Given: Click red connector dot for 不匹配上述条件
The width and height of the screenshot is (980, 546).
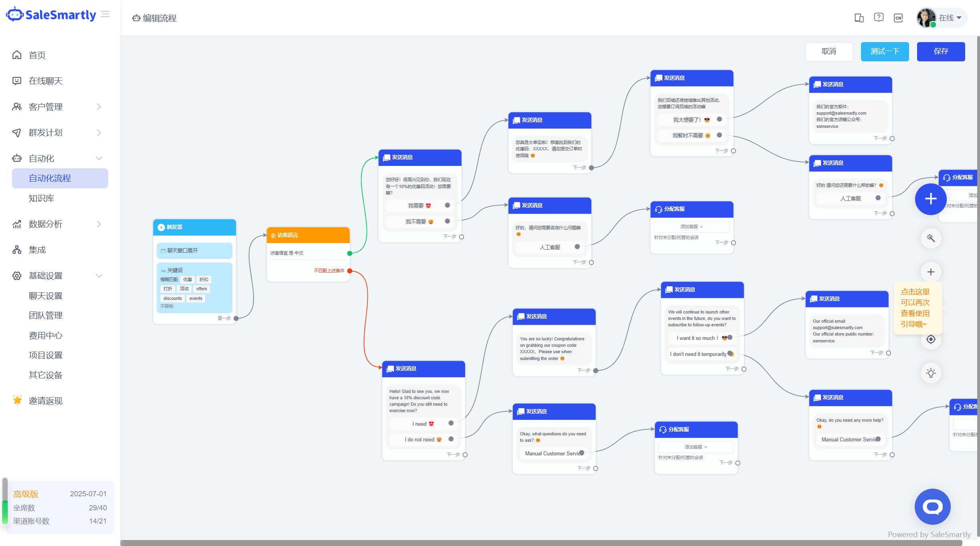Looking at the screenshot, I should coord(350,271).
